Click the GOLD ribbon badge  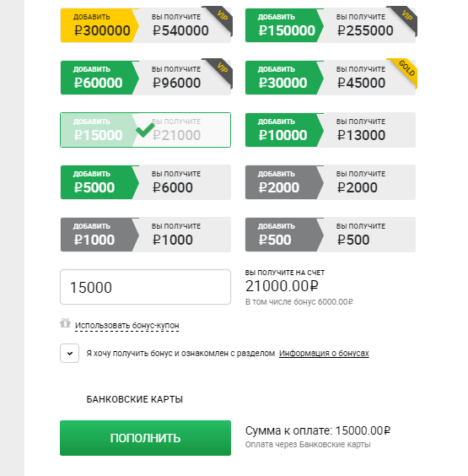tap(406, 70)
